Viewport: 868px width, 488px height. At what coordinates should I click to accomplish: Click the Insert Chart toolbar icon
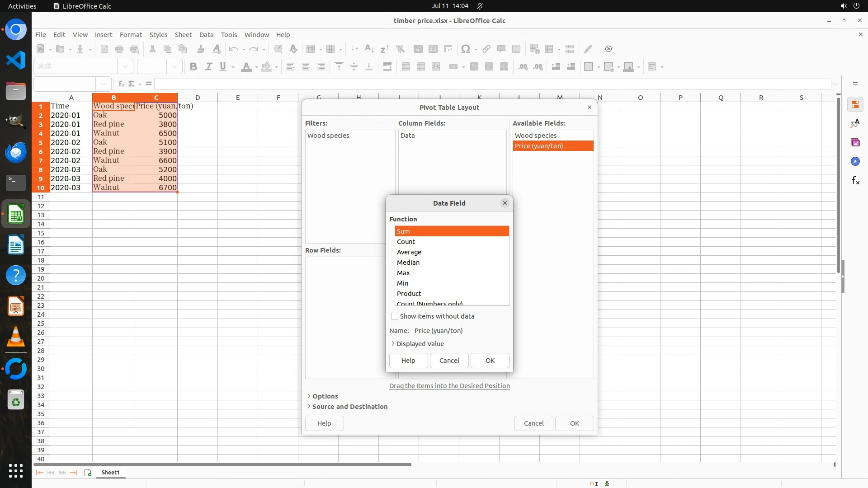click(x=433, y=49)
